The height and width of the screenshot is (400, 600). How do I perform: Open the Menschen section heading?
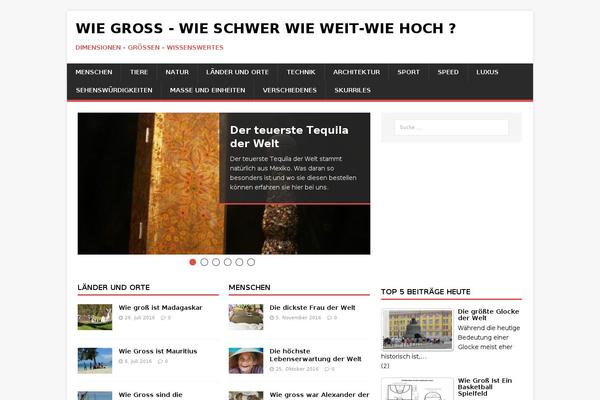(x=249, y=287)
